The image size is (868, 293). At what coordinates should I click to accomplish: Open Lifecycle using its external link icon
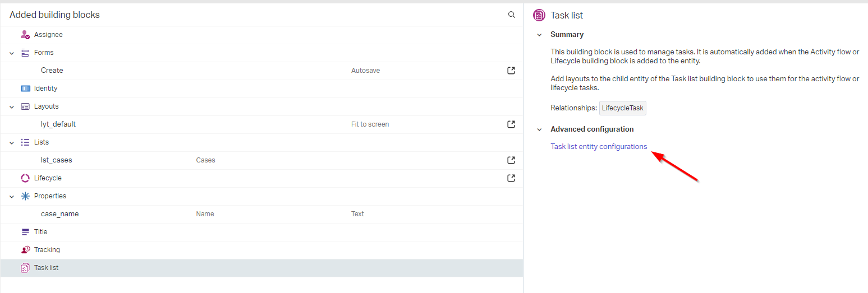tap(511, 178)
